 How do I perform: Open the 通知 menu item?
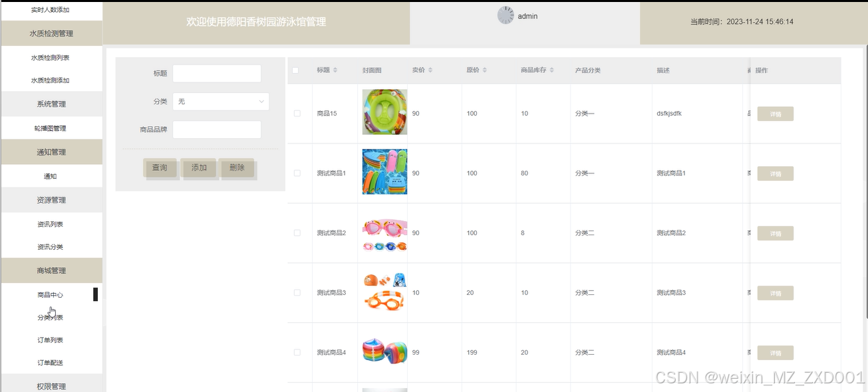pos(51,176)
